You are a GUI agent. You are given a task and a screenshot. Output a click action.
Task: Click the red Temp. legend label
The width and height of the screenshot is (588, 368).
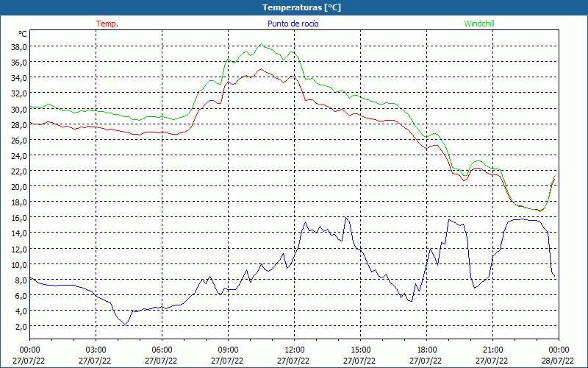click(107, 24)
